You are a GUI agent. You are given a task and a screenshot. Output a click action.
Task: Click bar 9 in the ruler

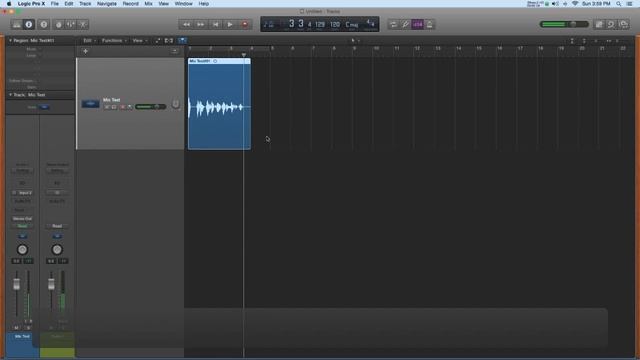(354, 48)
